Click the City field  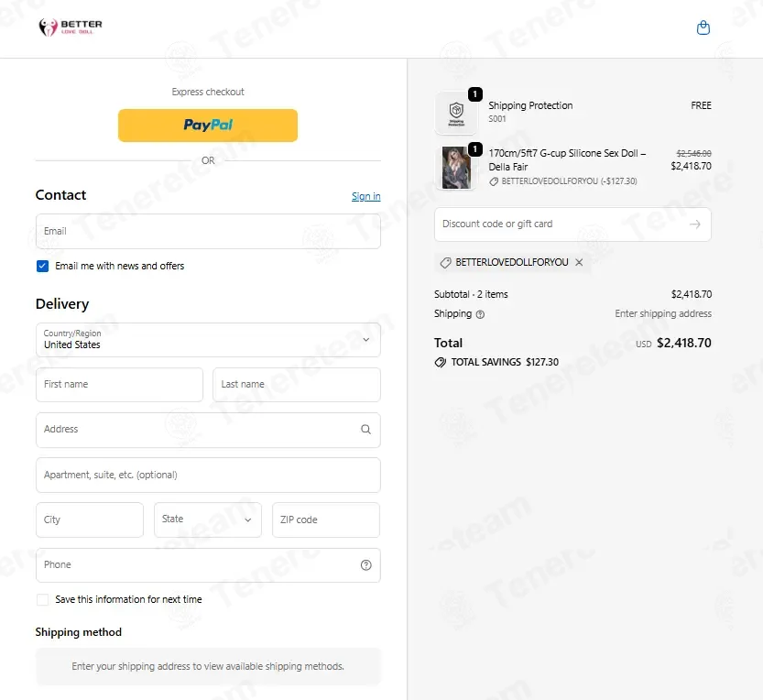tap(90, 520)
